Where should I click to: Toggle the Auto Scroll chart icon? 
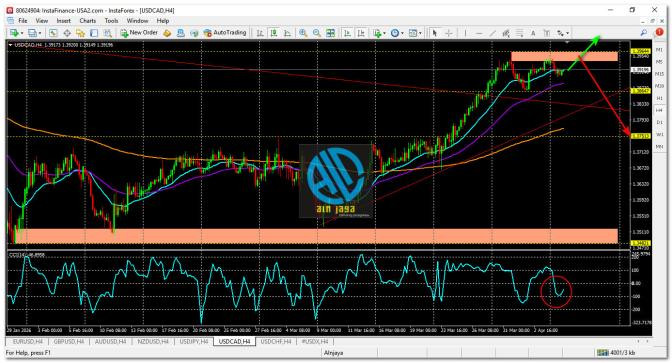(x=348, y=33)
